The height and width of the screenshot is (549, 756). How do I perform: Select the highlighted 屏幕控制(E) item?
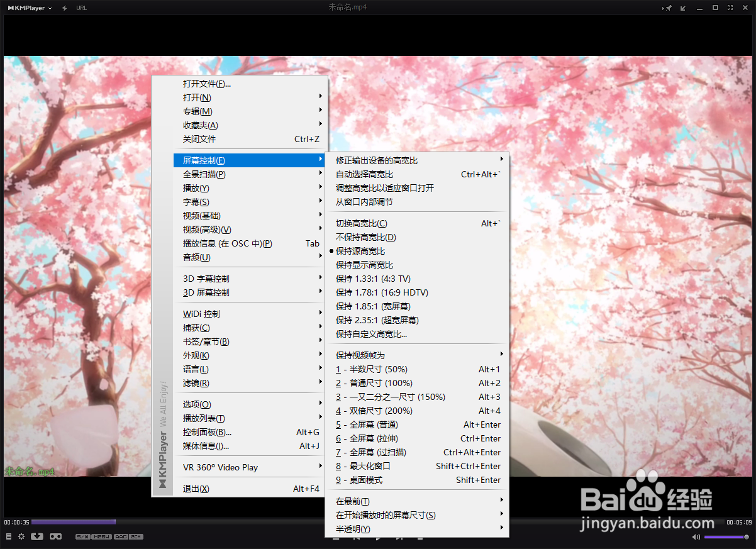pos(248,160)
